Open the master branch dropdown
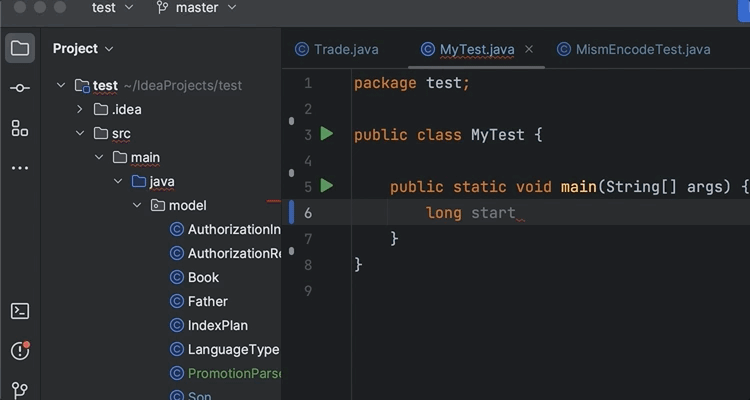Screen dimensions: 750x400 pos(196,8)
